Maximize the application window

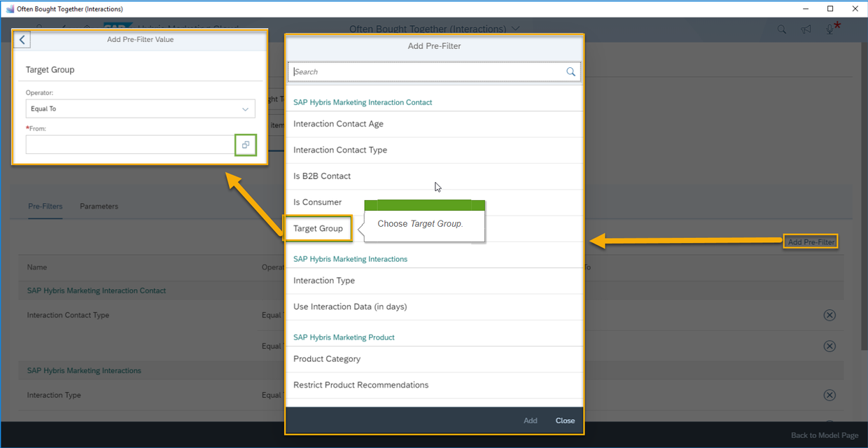(x=830, y=8)
